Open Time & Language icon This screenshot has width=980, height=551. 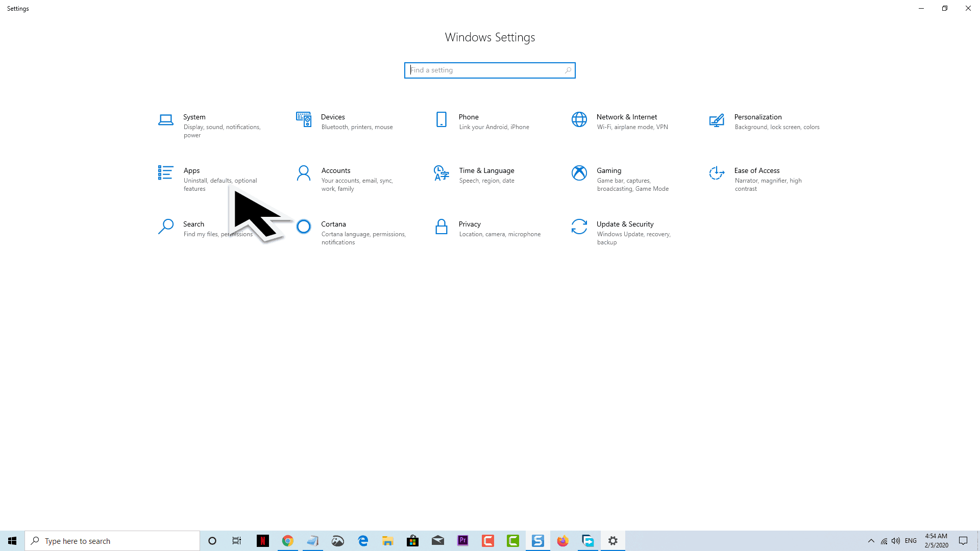coord(442,173)
